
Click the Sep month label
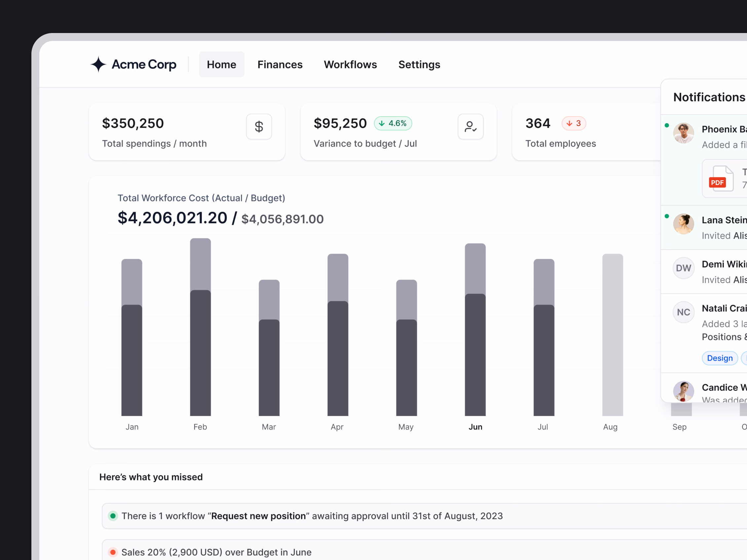[679, 427]
